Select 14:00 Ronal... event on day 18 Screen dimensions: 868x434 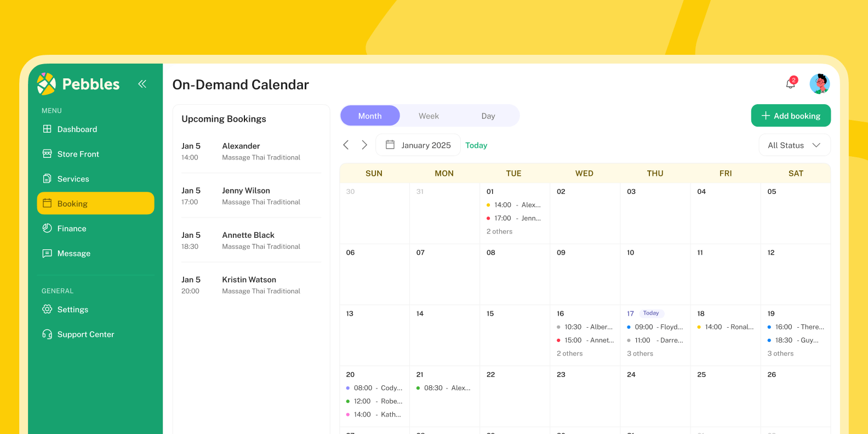(x=725, y=327)
